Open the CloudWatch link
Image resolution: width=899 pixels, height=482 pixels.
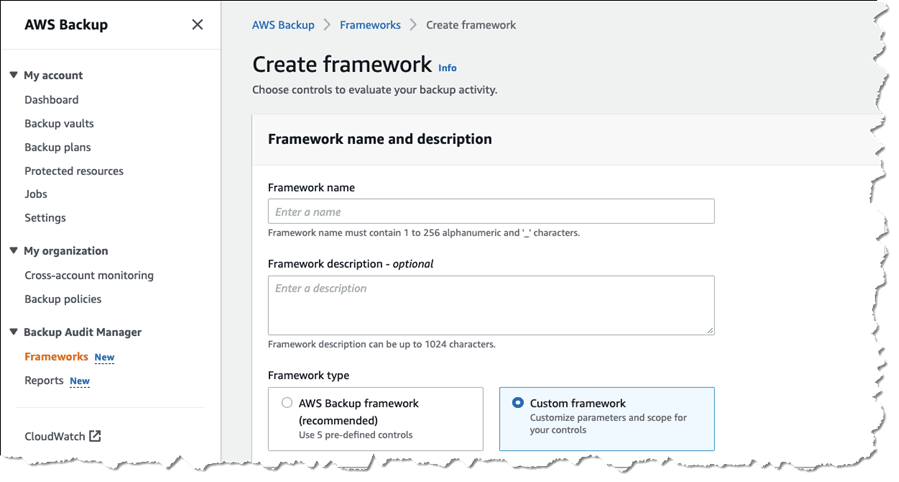coord(54,436)
